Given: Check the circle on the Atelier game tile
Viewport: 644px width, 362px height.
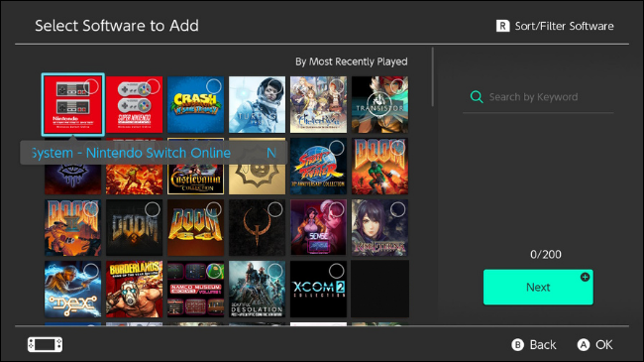Looking at the screenshot, I should 337,86.
